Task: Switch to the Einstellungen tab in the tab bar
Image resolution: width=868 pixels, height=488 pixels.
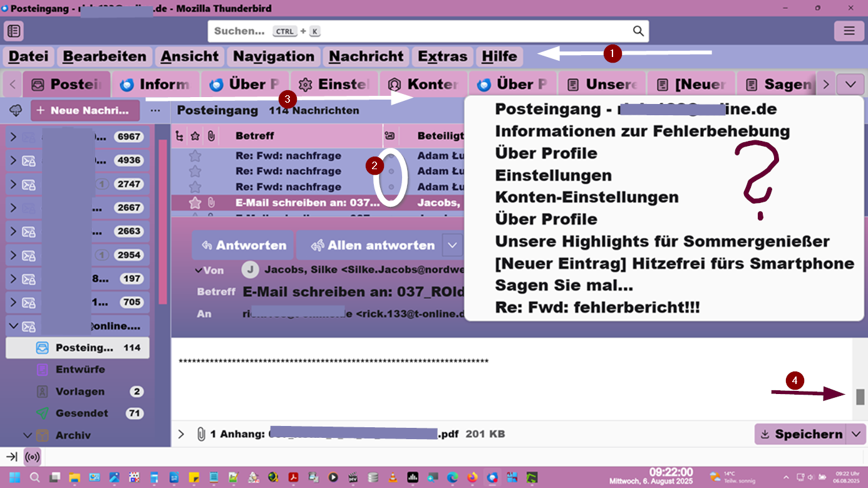Action: (334, 84)
